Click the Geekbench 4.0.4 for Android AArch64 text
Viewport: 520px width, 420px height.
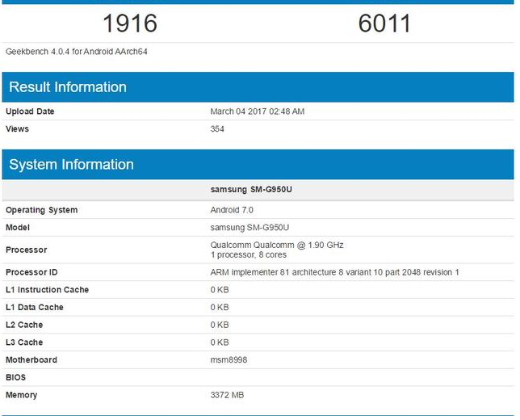(x=77, y=52)
